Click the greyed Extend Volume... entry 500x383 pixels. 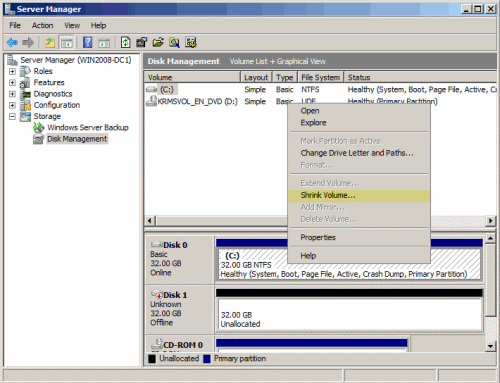coord(359,183)
